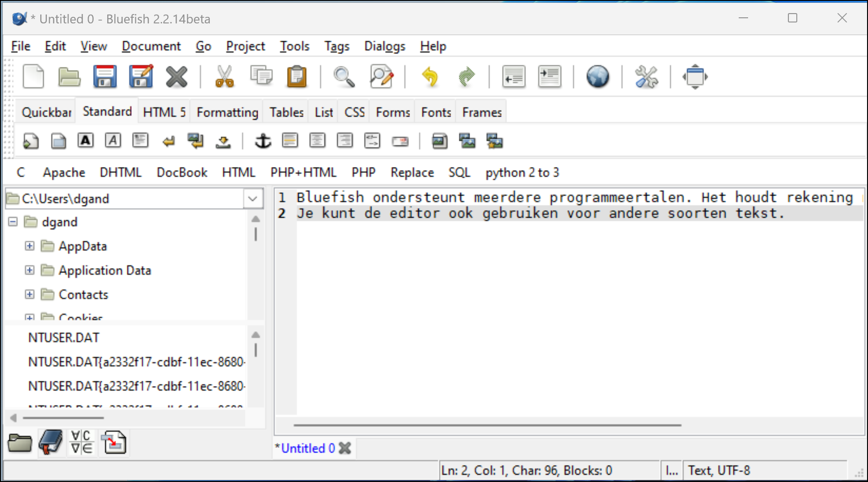Indent text with toolbar icon
Viewport: 868px width, 482px height.
(549, 77)
